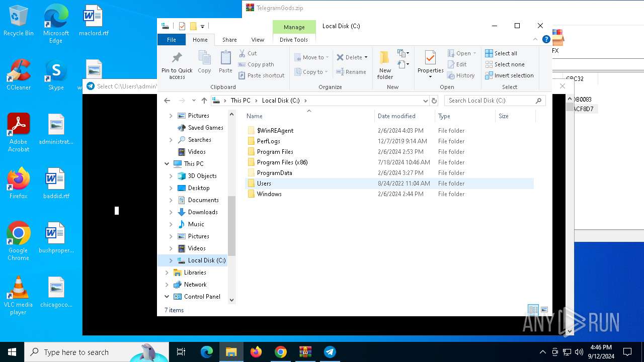The height and width of the screenshot is (362, 644).
Task: Switch to the View tab
Action: (x=258, y=40)
